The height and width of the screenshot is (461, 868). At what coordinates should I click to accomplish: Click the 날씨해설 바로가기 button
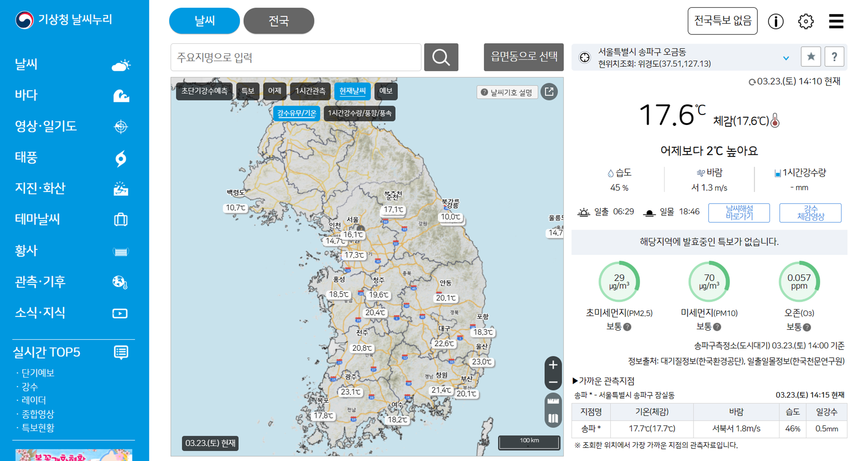tap(739, 213)
